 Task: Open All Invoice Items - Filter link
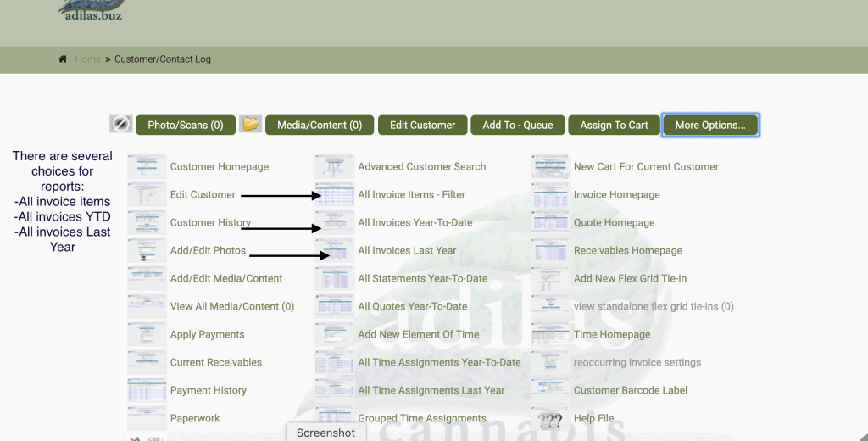pos(411,194)
